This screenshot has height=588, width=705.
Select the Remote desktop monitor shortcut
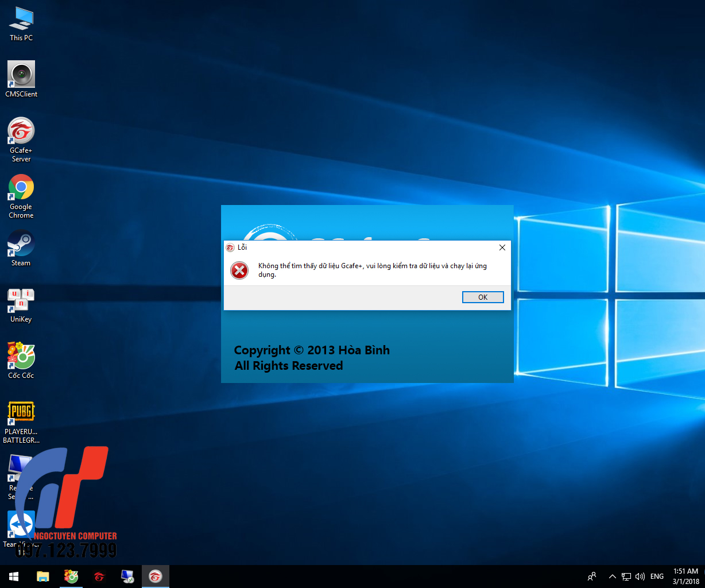[x=21, y=477]
